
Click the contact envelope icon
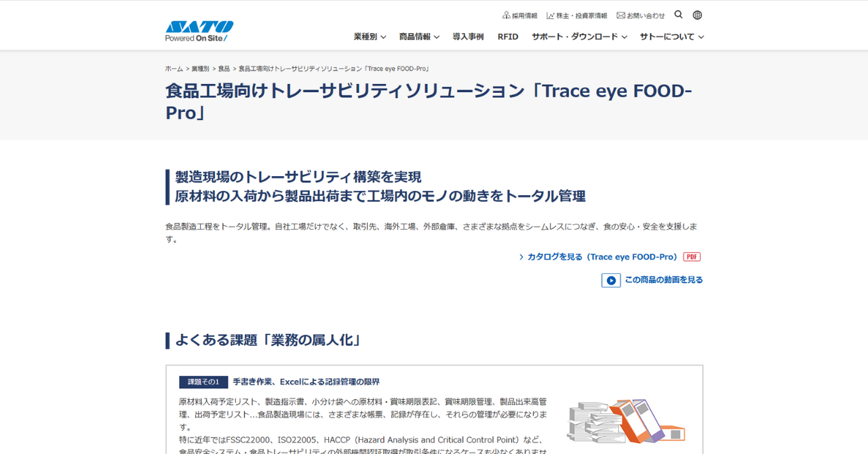click(620, 15)
